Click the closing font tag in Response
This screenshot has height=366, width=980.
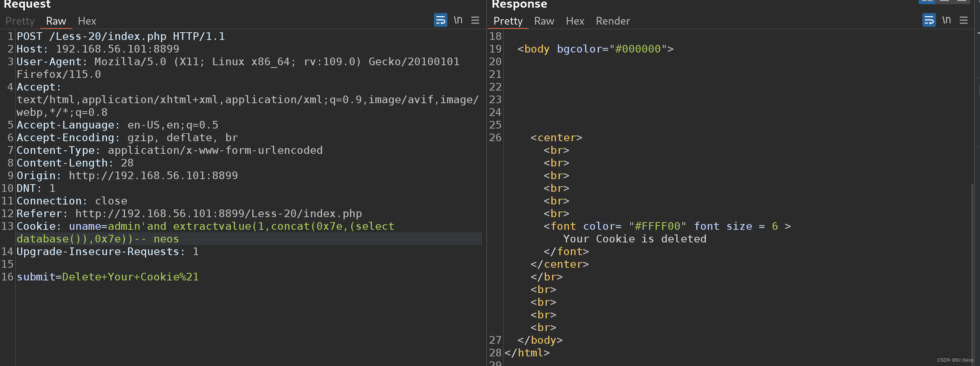(566, 252)
